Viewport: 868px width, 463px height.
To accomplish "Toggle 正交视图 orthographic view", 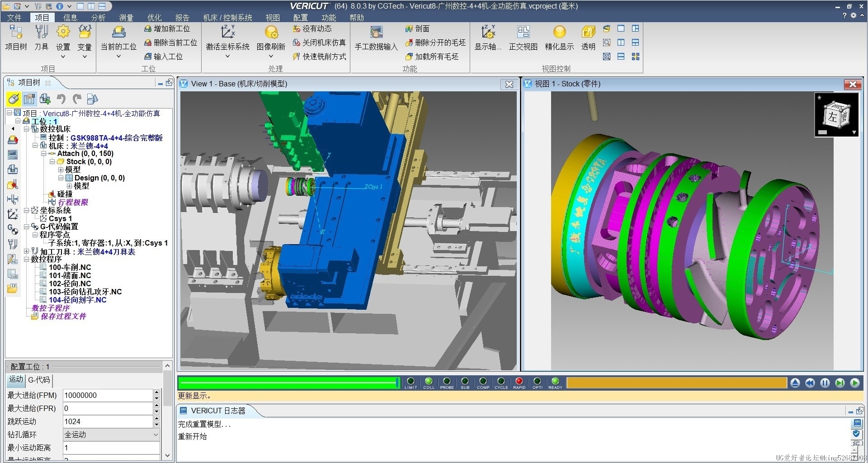I will point(523,37).
